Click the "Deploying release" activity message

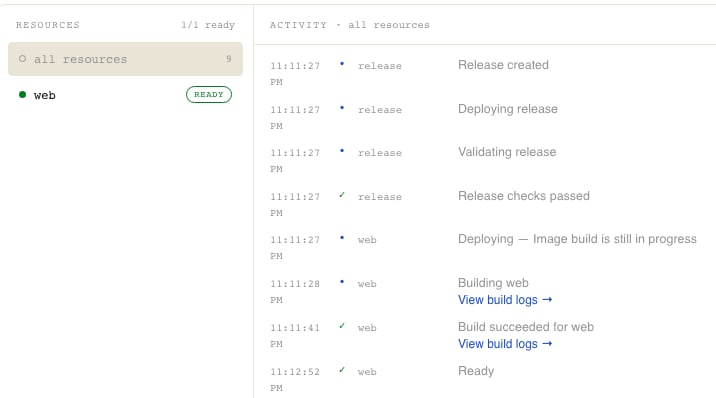point(508,109)
